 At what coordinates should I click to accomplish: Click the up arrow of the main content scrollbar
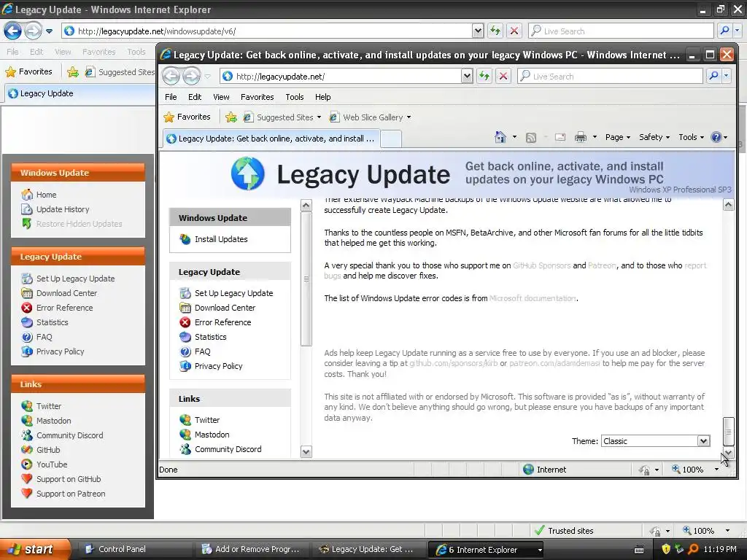pyautogui.click(x=729, y=205)
